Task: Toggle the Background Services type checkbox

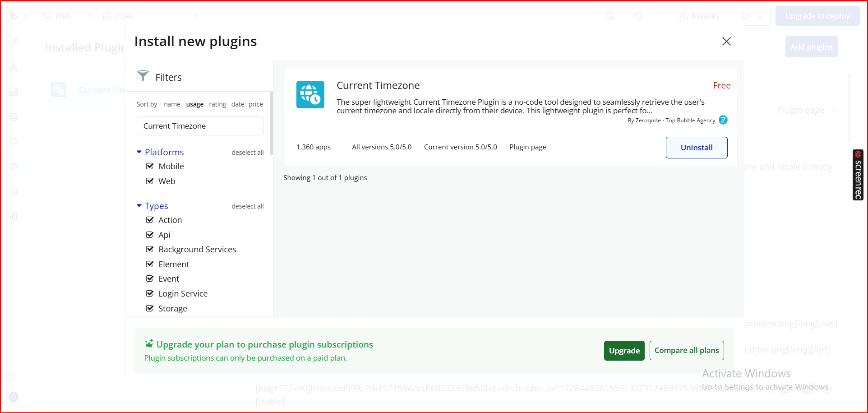Action: [x=150, y=249]
